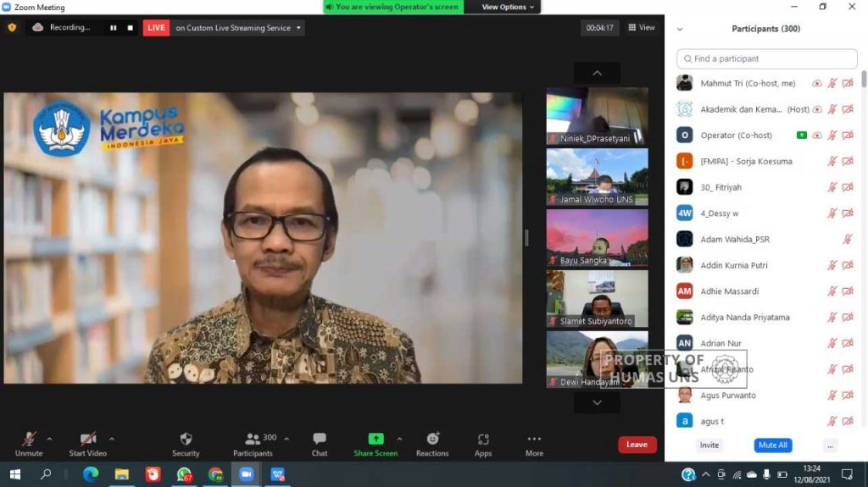Select the Jamal Wiwoho UNS video thumbnail
The height and width of the screenshot is (487, 868).
[598, 177]
